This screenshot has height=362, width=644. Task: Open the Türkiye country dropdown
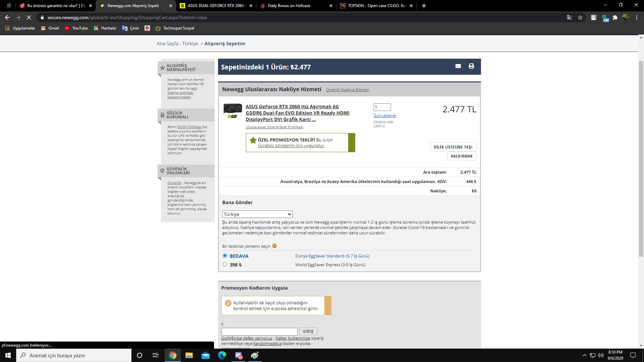[x=257, y=214]
